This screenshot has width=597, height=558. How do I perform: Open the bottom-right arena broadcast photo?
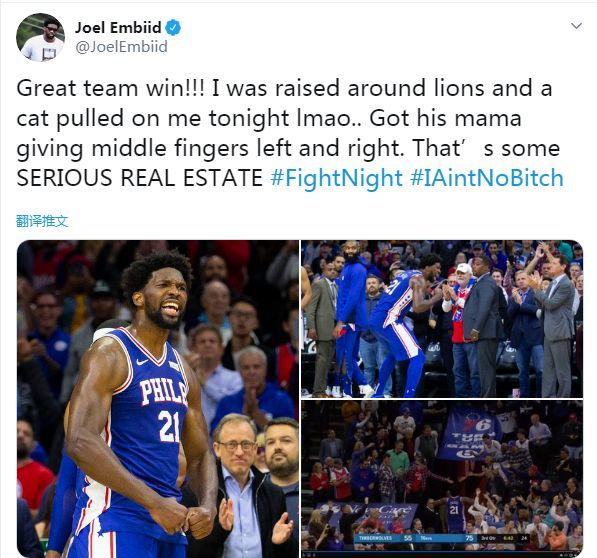tap(442, 479)
